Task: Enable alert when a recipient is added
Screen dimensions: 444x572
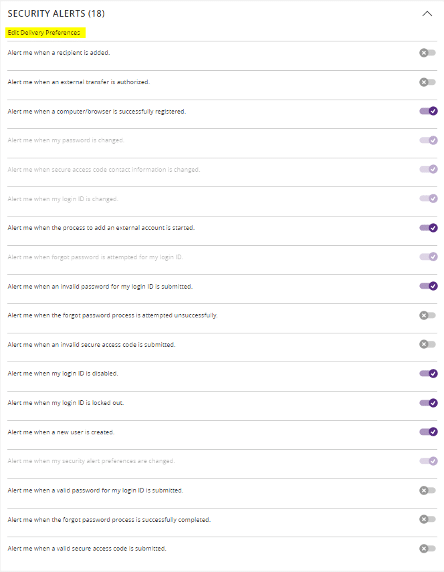Action: click(428, 53)
